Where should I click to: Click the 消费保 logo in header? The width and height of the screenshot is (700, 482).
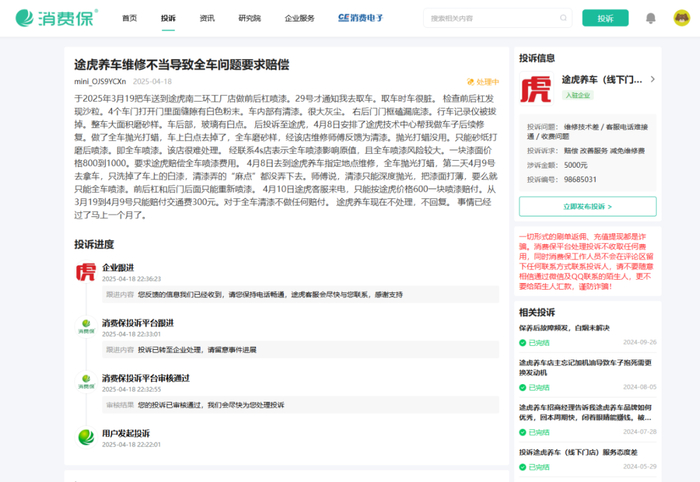coord(50,18)
